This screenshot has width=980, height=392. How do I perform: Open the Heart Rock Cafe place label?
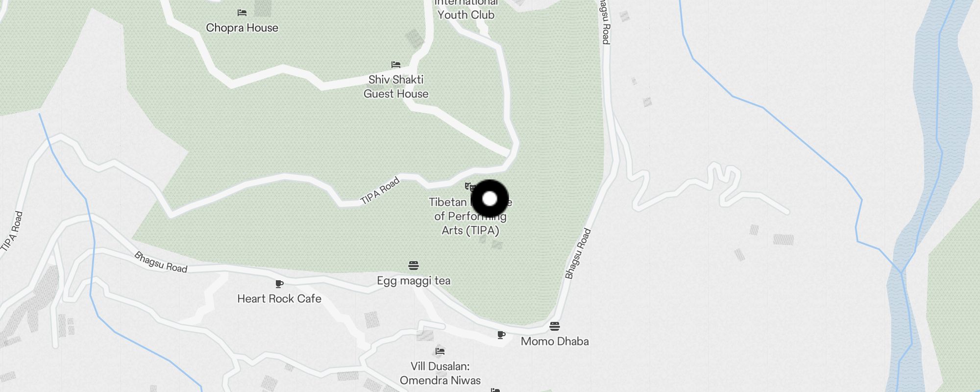[x=279, y=299]
